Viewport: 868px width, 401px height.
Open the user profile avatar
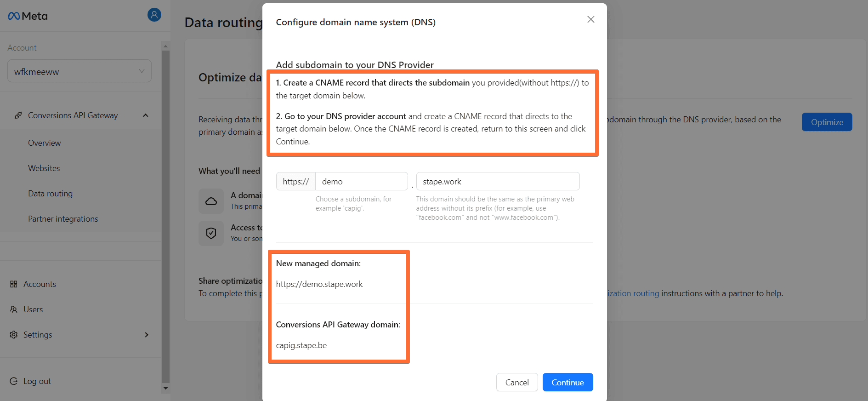pos(154,15)
